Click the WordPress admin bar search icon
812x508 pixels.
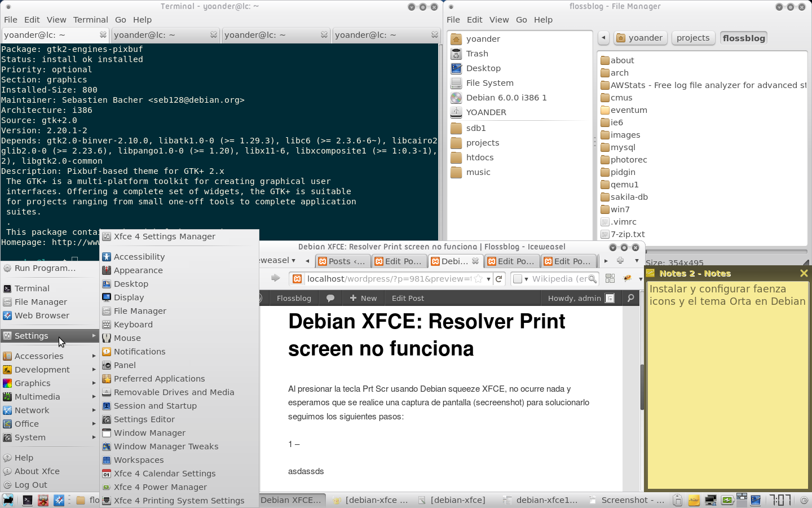[x=631, y=298]
